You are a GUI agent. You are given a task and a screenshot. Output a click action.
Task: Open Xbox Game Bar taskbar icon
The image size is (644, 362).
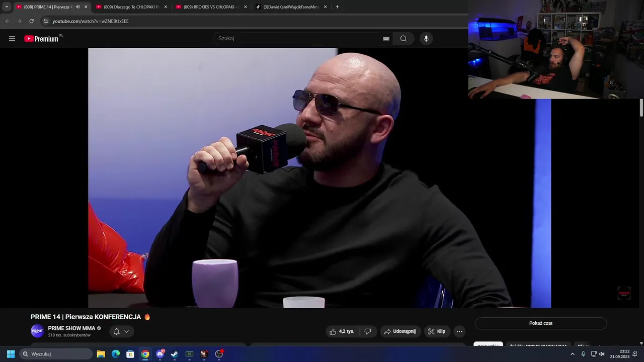(x=190, y=354)
